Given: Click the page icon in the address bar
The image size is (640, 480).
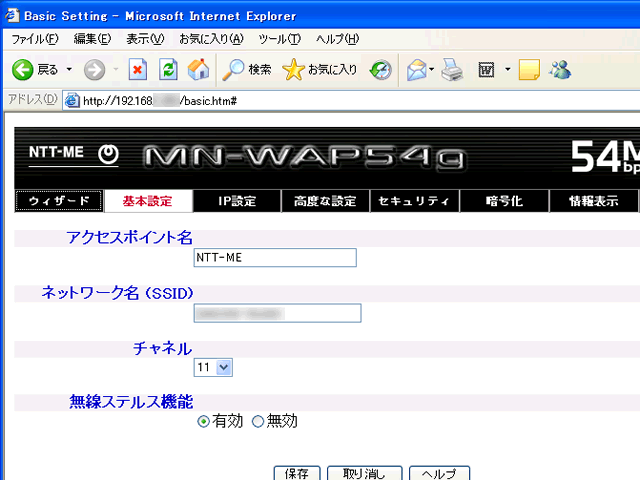Looking at the screenshot, I should [x=72, y=100].
